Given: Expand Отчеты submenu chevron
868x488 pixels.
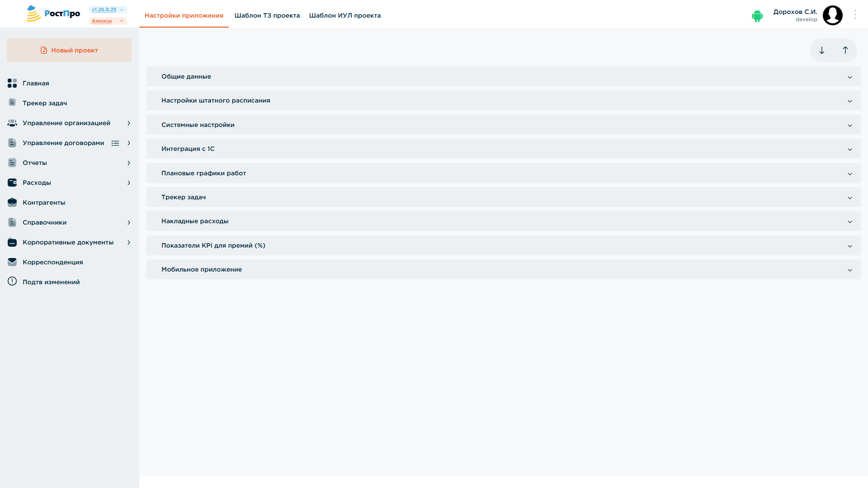Looking at the screenshot, I should [129, 163].
